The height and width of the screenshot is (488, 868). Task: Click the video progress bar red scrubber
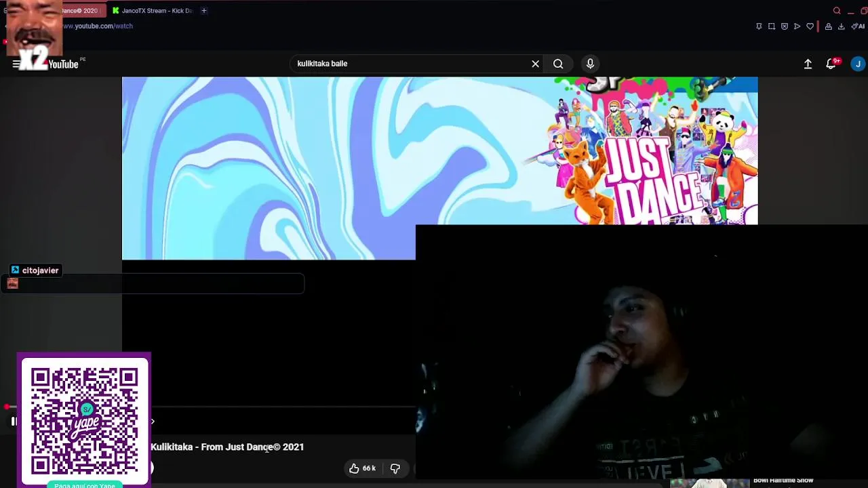[7, 407]
